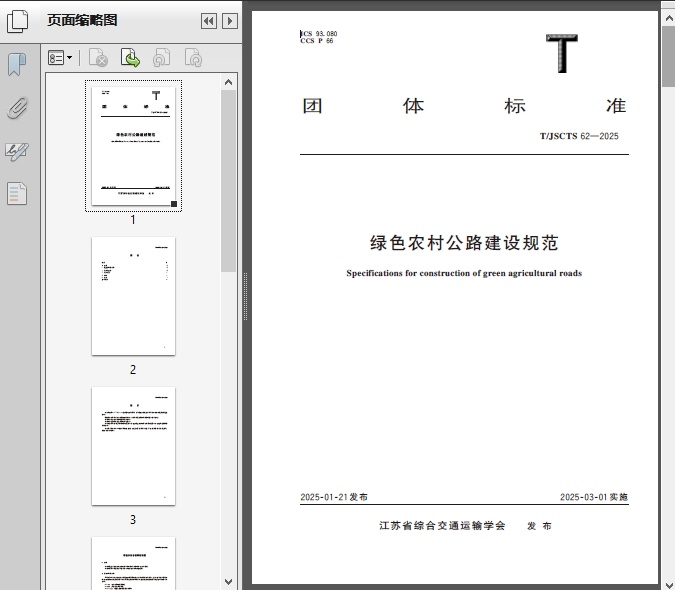Screen dimensions: 675x590
Task: Click the document scrollbar up arrow
Action: 668,8
